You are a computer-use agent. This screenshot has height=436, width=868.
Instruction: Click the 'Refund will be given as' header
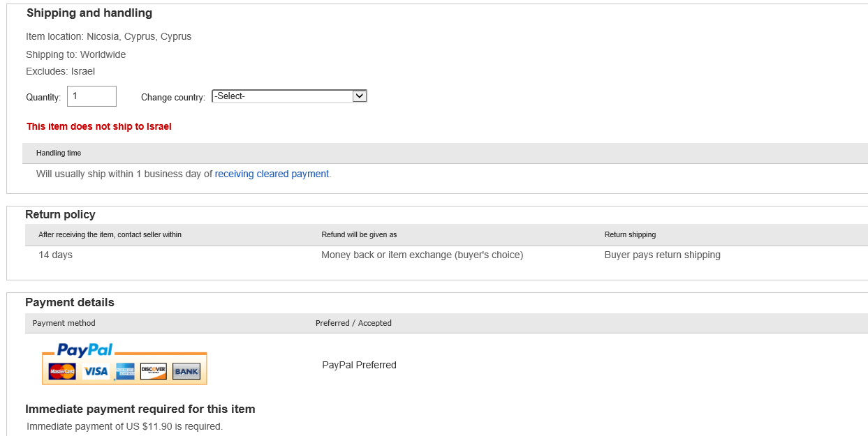pyautogui.click(x=359, y=235)
